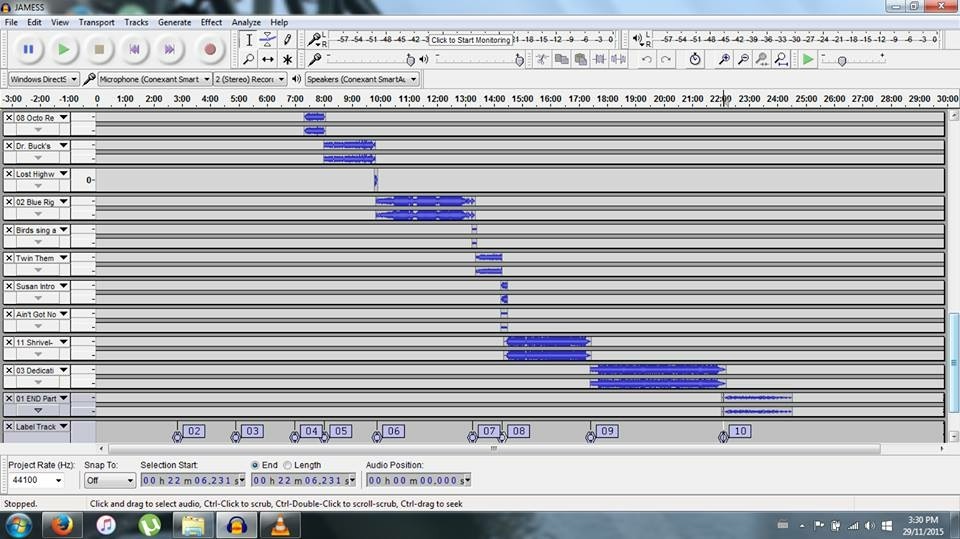
Task: Open the Project Rate dropdown
Action: pos(36,481)
